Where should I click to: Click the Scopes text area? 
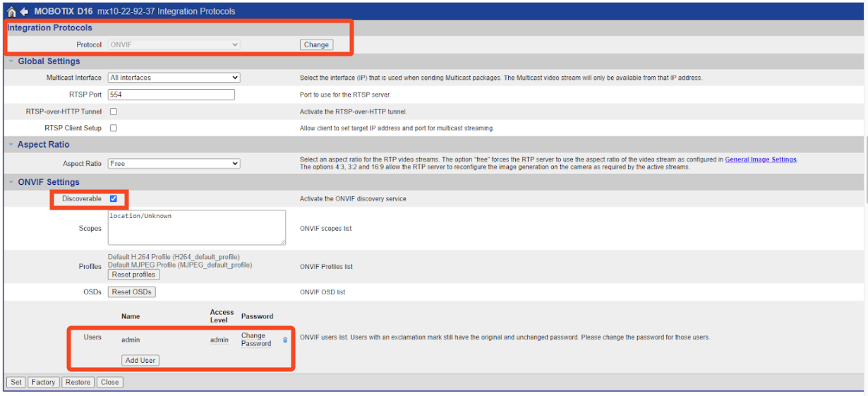coord(196,227)
